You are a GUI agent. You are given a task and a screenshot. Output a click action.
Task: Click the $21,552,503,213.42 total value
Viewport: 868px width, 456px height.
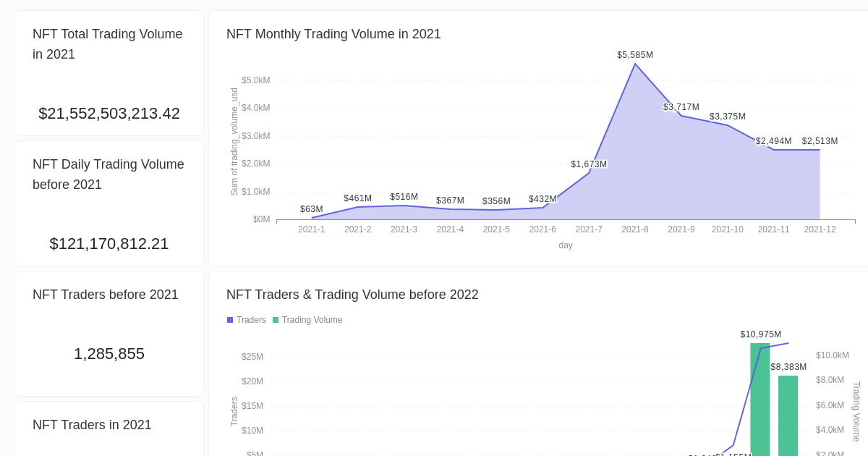point(109,114)
